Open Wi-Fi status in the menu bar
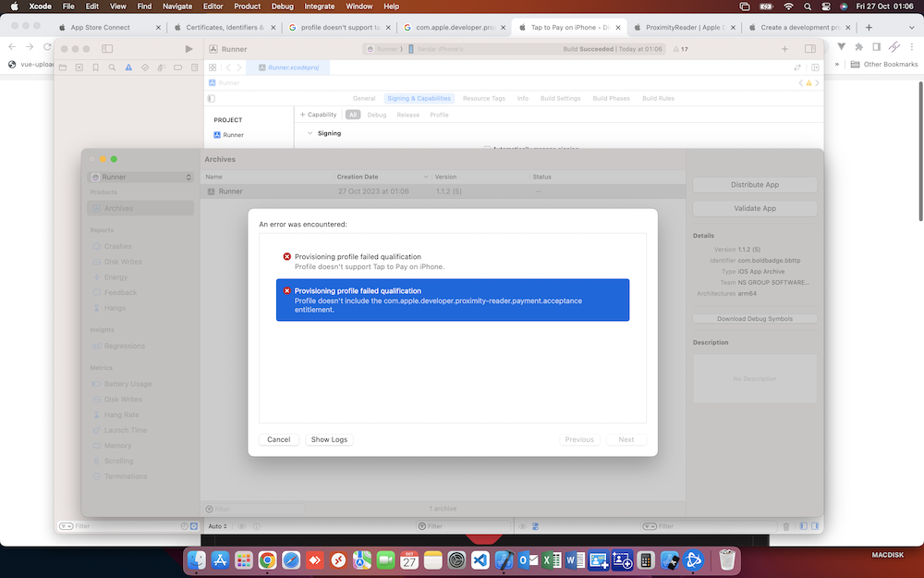This screenshot has width=924, height=578. [788, 6]
